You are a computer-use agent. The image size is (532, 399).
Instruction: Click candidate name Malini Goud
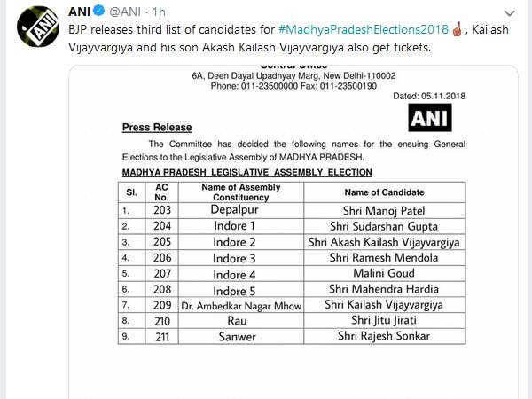(x=384, y=274)
